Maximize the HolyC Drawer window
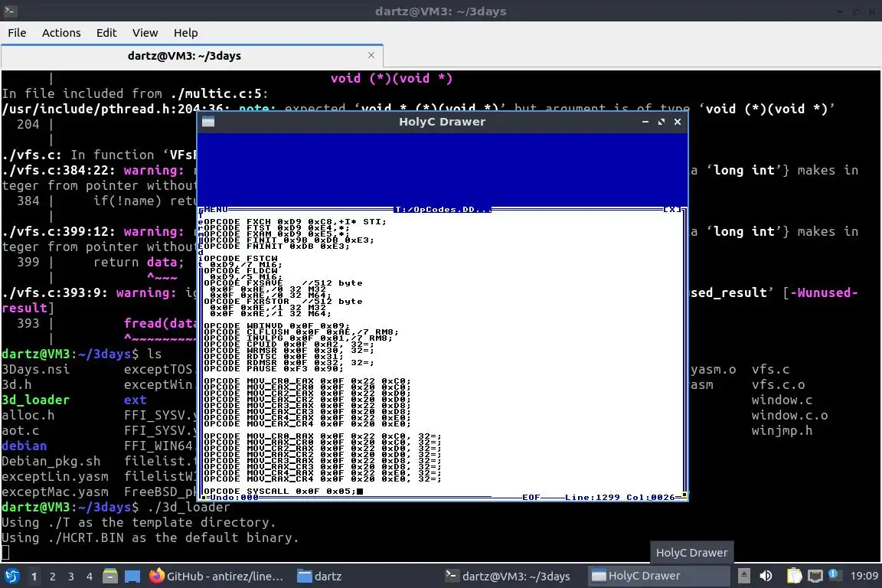The width and height of the screenshot is (882, 588). 661,122
